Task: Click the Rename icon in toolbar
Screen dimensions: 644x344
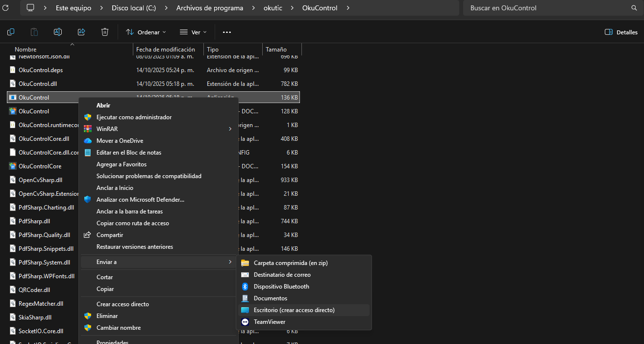Action: pos(58,32)
